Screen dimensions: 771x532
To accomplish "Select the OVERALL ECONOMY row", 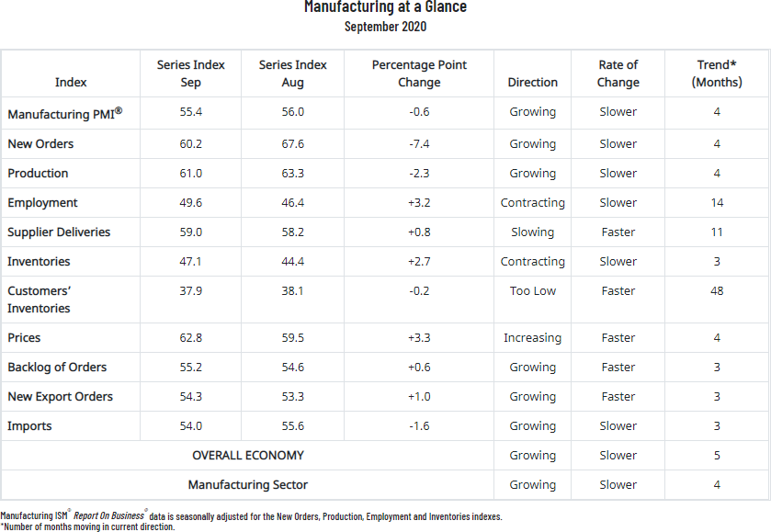I will (x=248, y=456).
